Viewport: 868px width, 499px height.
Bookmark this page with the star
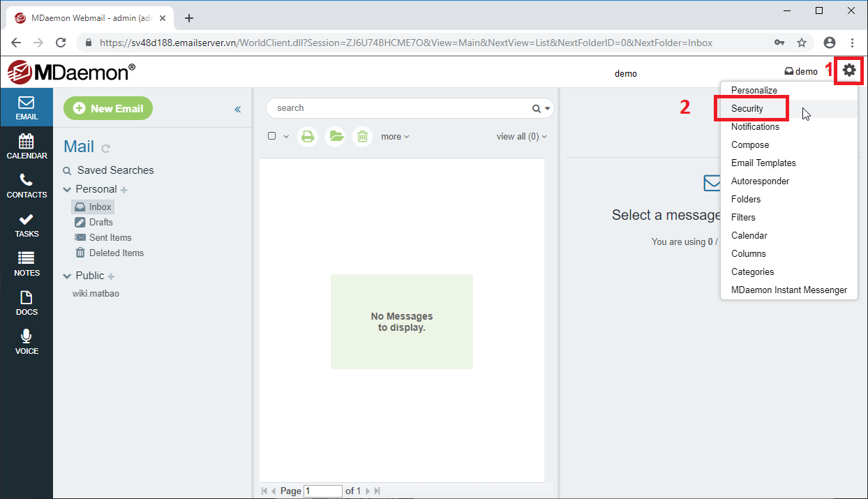(x=802, y=43)
